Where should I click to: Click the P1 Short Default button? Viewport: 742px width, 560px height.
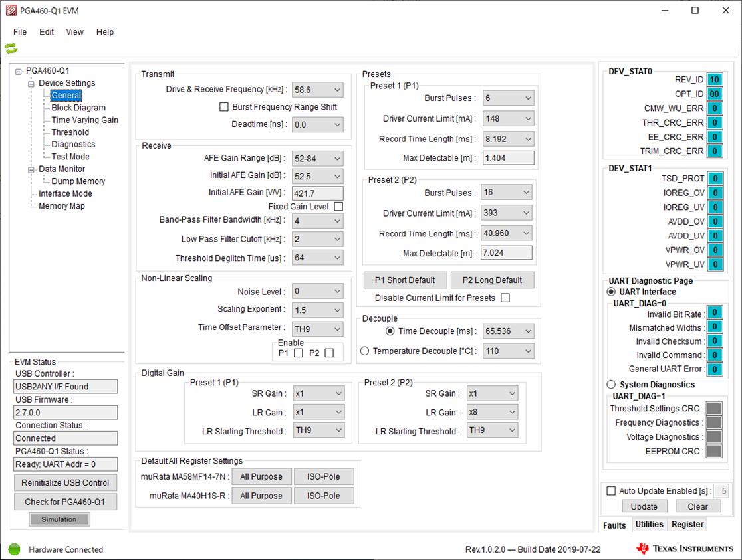[405, 280]
